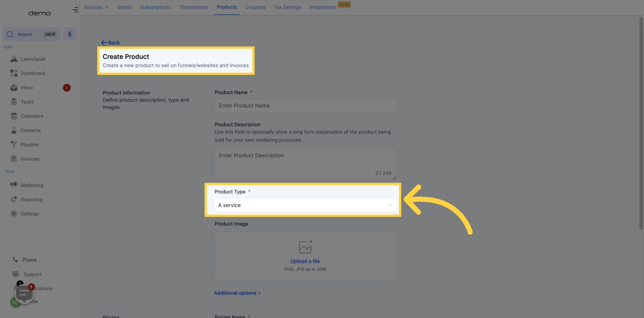Image resolution: width=644 pixels, height=318 pixels.
Task: Click the Back link text
Action: pyautogui.click(x=114, y=43)
